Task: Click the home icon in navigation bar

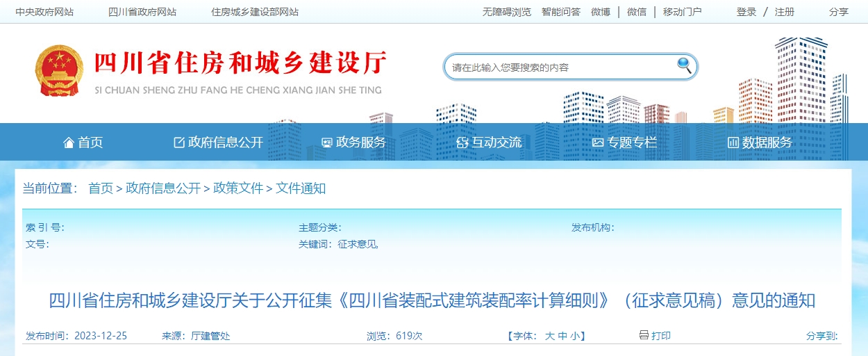Action: pos(69,143)
